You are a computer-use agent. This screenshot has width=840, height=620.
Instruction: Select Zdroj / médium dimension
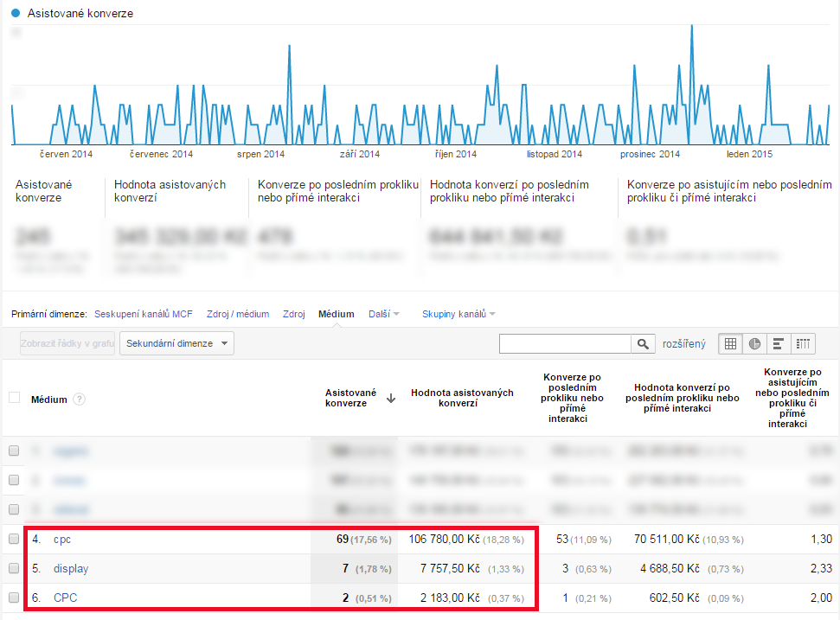[238, 314]
